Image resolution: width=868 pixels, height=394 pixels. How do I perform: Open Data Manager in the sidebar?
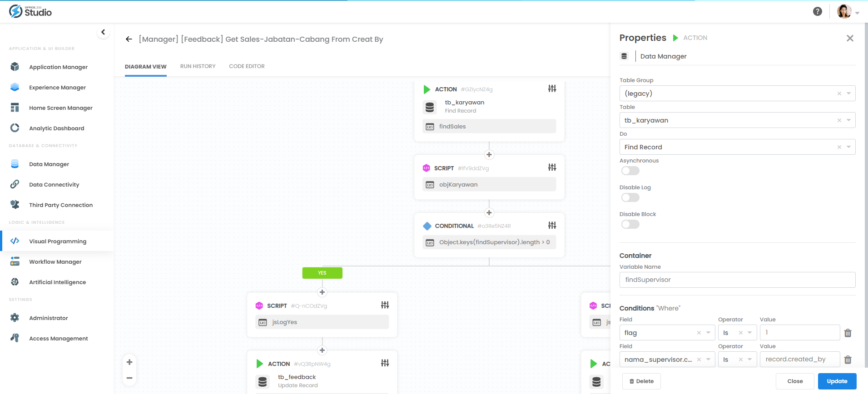click(49, 164)
